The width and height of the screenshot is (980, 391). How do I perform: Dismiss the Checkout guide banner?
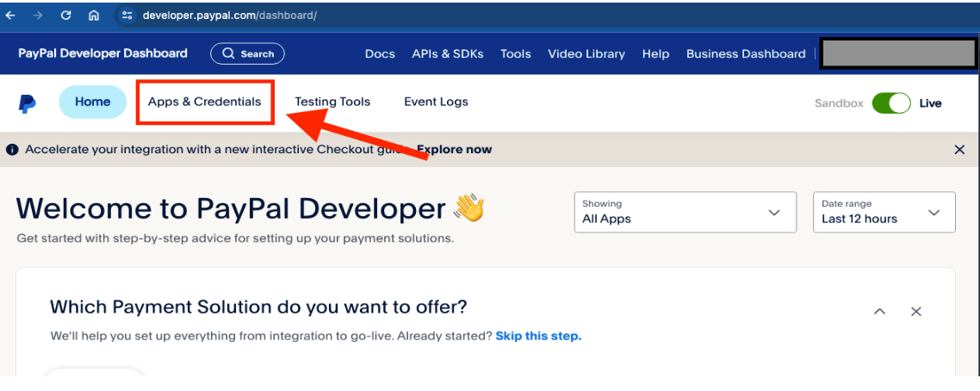pos(959,149)
